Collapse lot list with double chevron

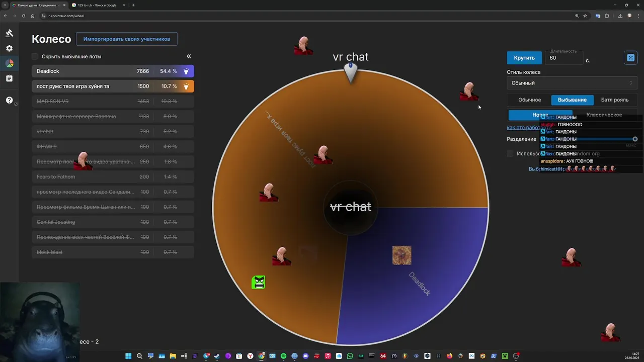(189, 56)
